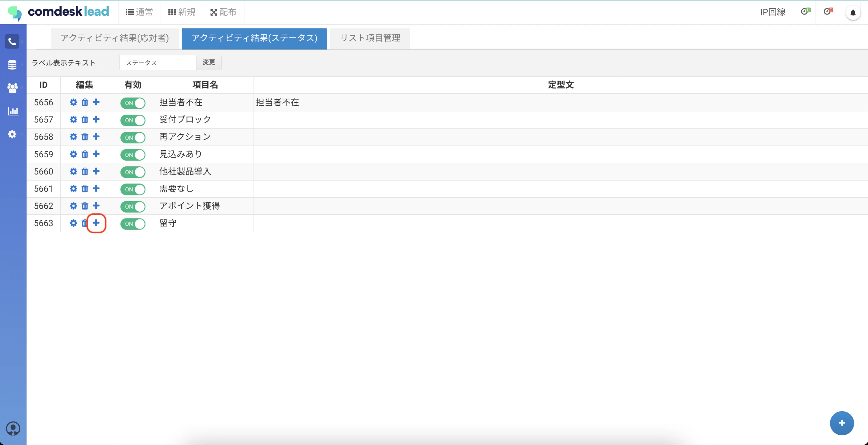Click the trash icon in row 5659
Viewport: 868px width, 445px height.
tap(85, 154)
